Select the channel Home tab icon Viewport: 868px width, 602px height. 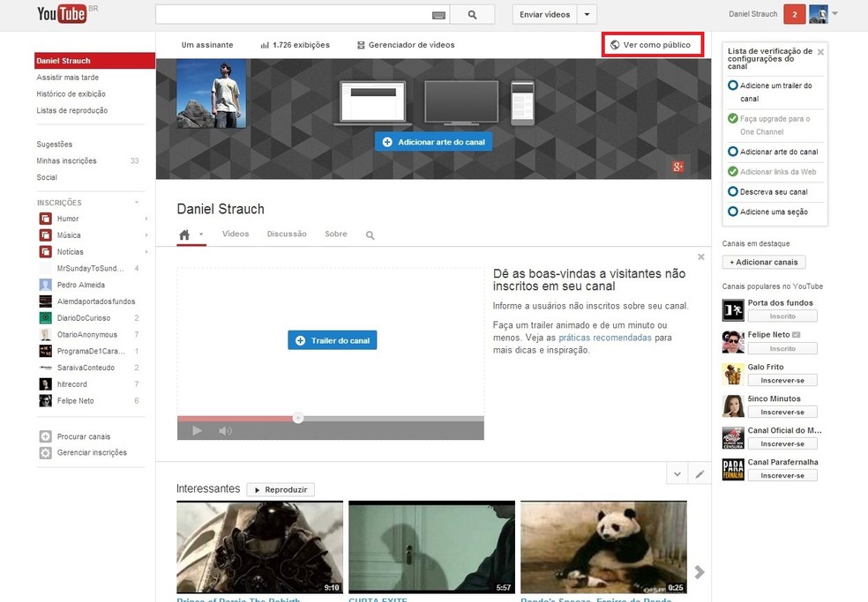click(x=184, y=234)
